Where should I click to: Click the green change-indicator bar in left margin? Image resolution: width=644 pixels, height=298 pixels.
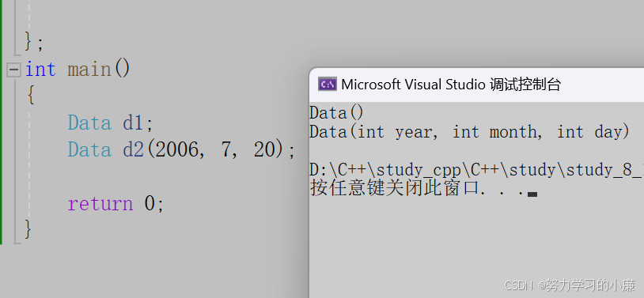[x=2, y=122]
